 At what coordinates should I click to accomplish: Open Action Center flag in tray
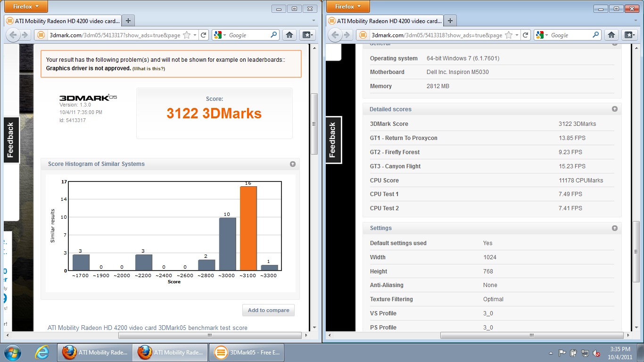coord(562,353)
